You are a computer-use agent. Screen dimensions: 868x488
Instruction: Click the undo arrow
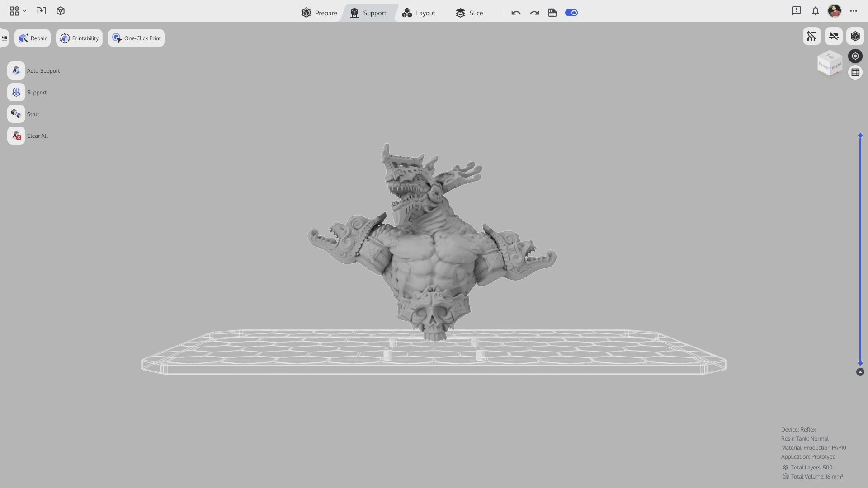click(516, 13)
